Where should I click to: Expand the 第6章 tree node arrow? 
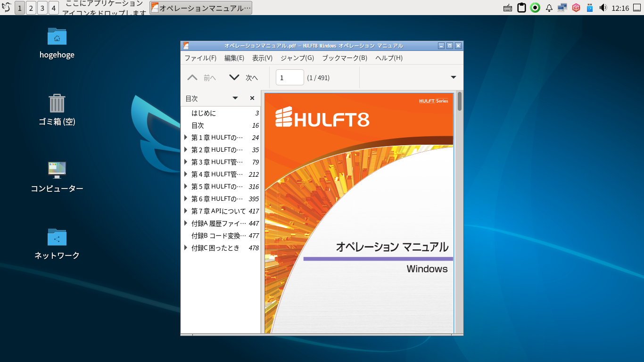(186, 199)
